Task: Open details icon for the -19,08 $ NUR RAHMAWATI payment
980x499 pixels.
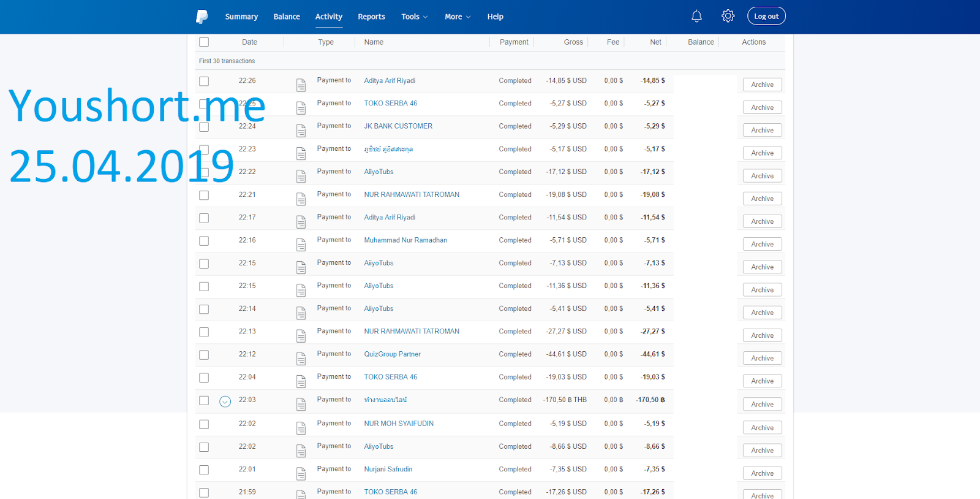Action: 301,199
